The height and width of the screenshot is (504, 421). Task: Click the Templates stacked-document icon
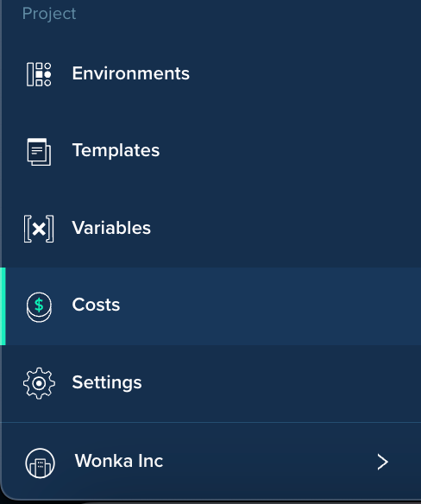coord(39,152)
